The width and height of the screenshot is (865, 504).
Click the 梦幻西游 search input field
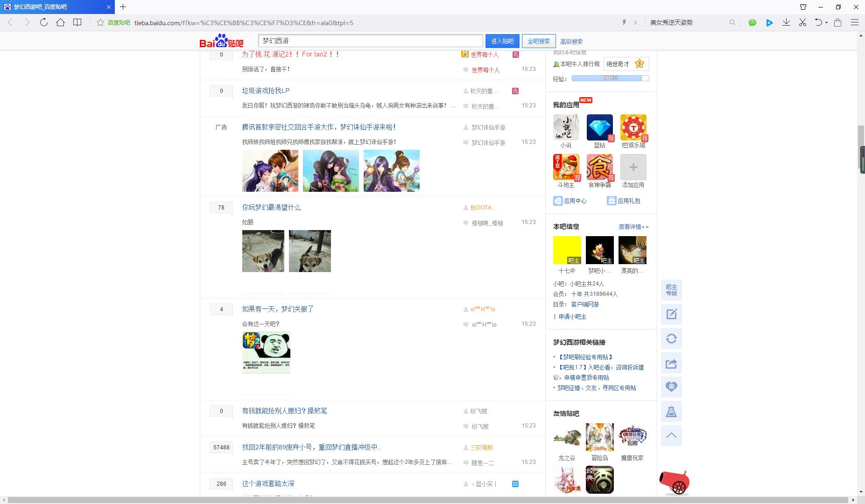point(370,41)
